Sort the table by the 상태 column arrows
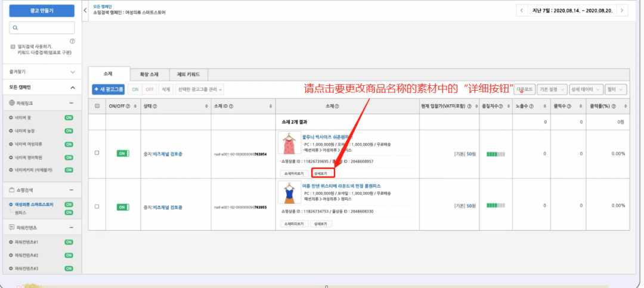 point(206,106)
